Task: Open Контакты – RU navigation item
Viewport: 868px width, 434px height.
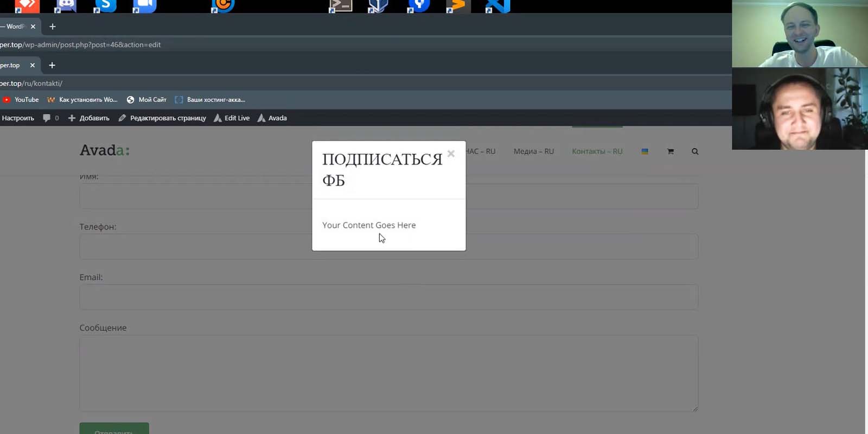Action: coord(597,151)
